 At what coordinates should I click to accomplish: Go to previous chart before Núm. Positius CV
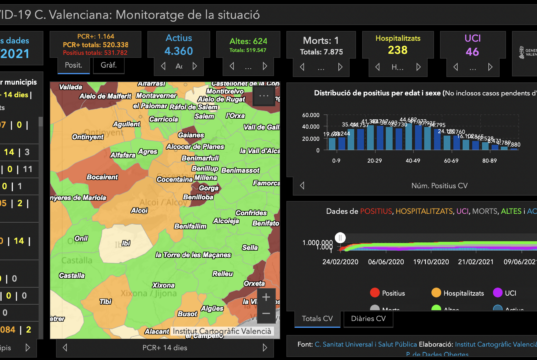[302, 186]
